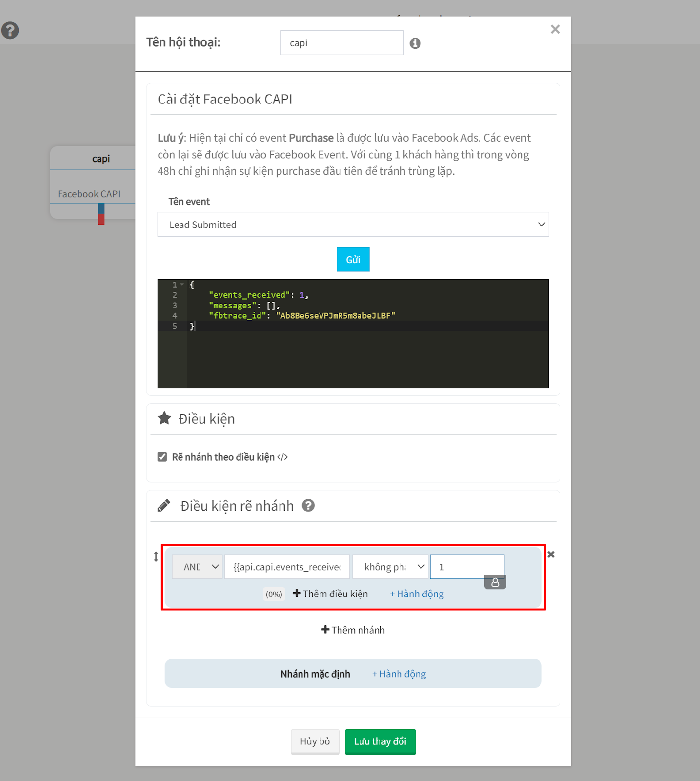Click the blue connector port on capi node
The height and width of the screenshot is (781, 700).
coord(101,208)
